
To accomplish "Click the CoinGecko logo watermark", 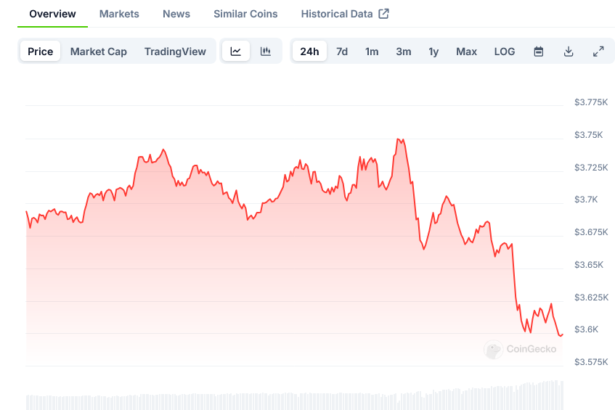I will coord(520,349).
